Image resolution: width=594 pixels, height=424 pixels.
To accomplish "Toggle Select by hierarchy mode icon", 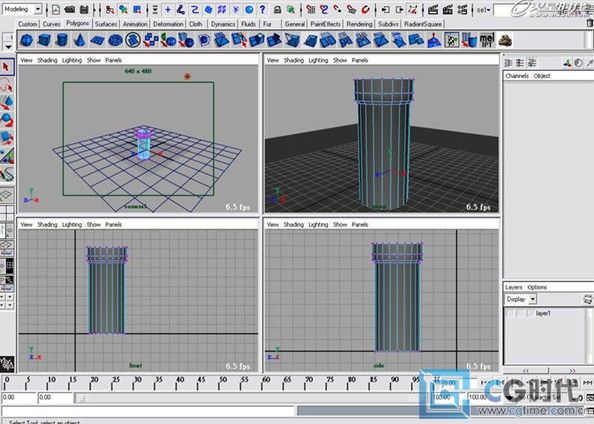I will tap(110, 10).
